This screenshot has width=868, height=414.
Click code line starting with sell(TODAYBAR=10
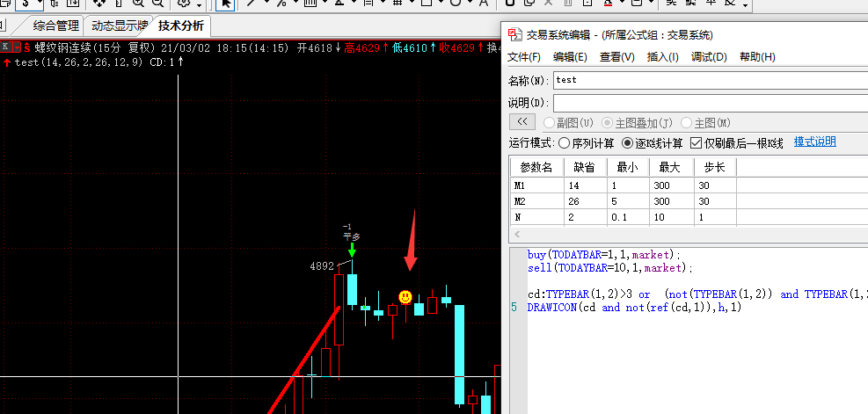610,268
